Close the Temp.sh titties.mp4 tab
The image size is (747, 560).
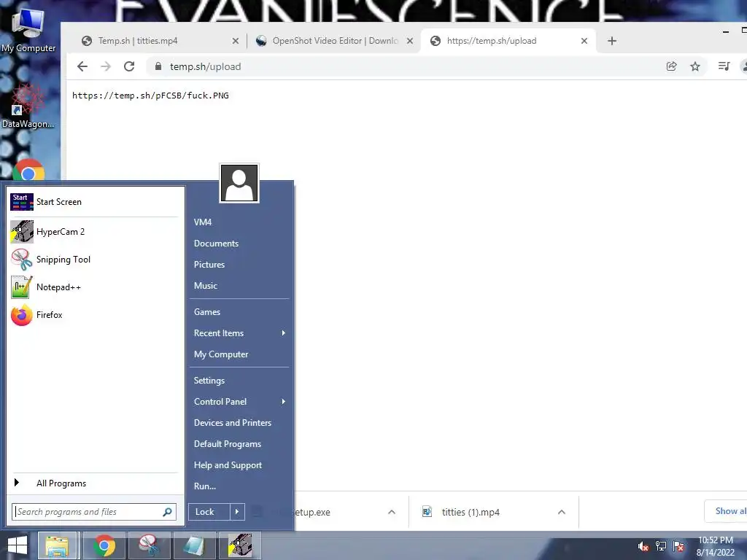pos(236,41)
